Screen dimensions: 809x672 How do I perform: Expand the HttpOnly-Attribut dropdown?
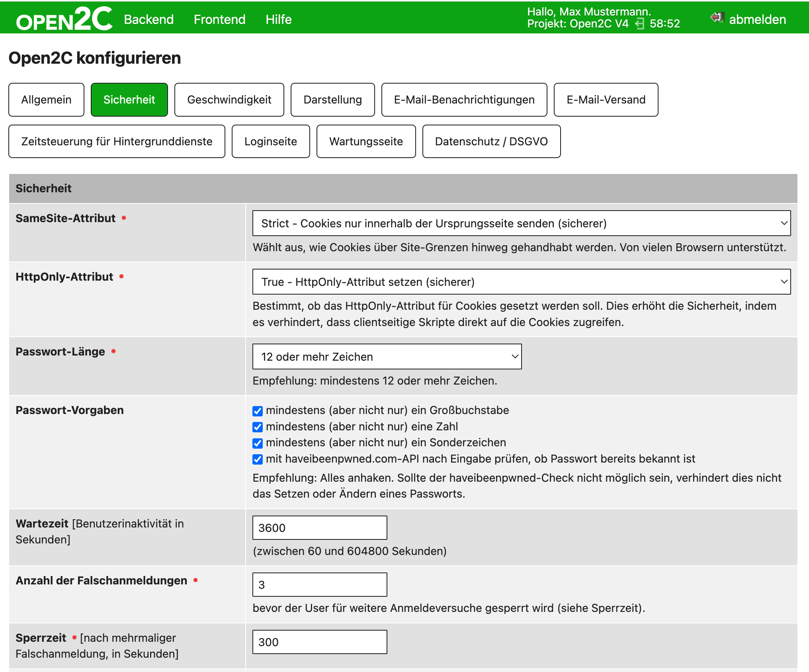[522, 282]
